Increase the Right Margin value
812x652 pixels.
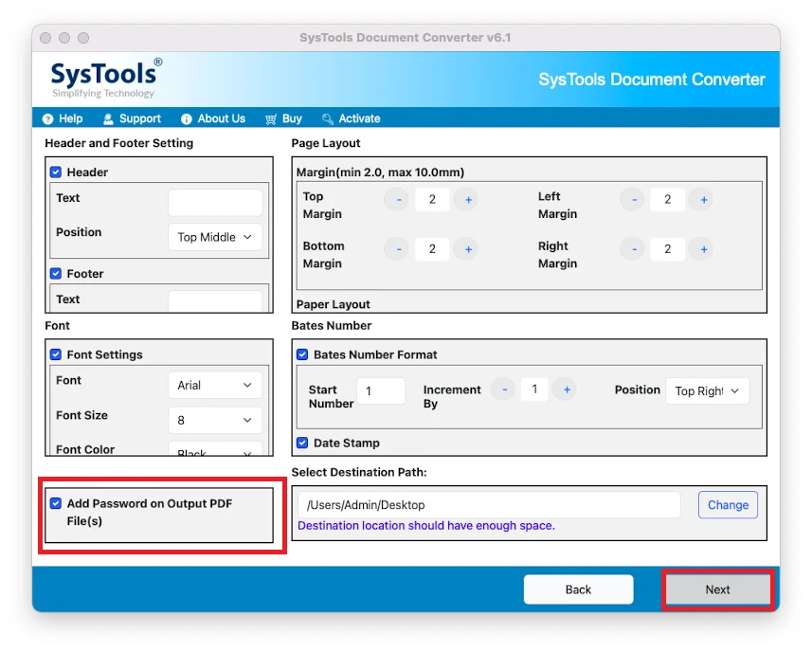702,249
